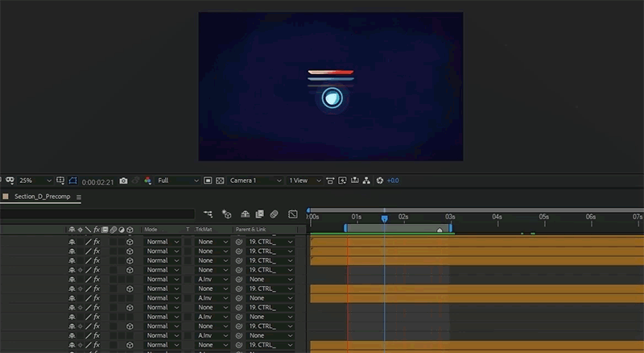Viewport: 644px width, 353px height.
Task: Take snapshot with the camera icon
Action: pos(123,181)
